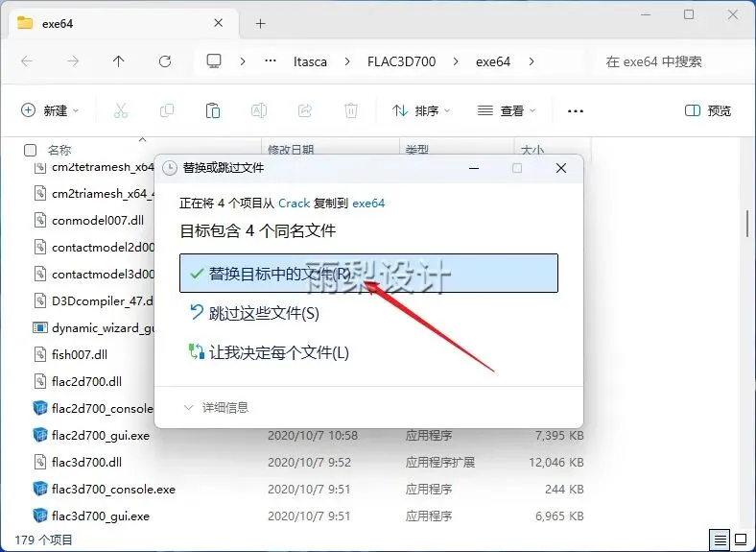Switch to large icons view in status bar
This screenshot has width=756, height=552.
coord(741,539)
